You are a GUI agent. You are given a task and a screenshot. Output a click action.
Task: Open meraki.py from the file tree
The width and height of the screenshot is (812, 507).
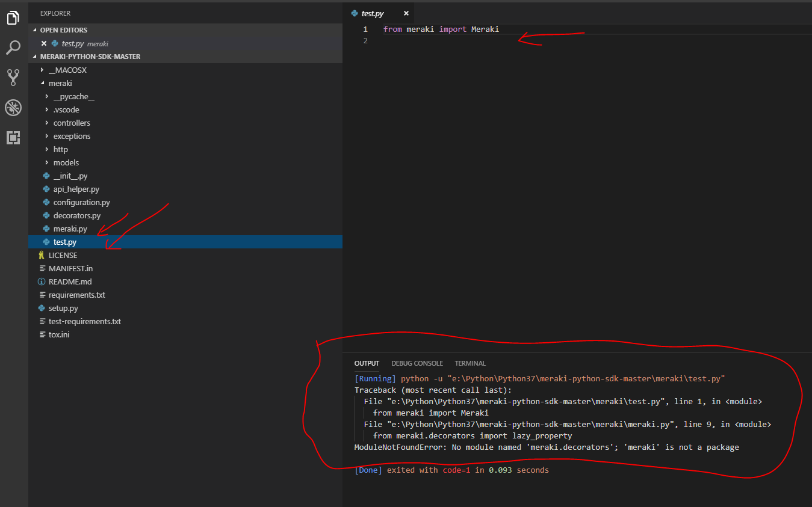(x=70, y=229)
